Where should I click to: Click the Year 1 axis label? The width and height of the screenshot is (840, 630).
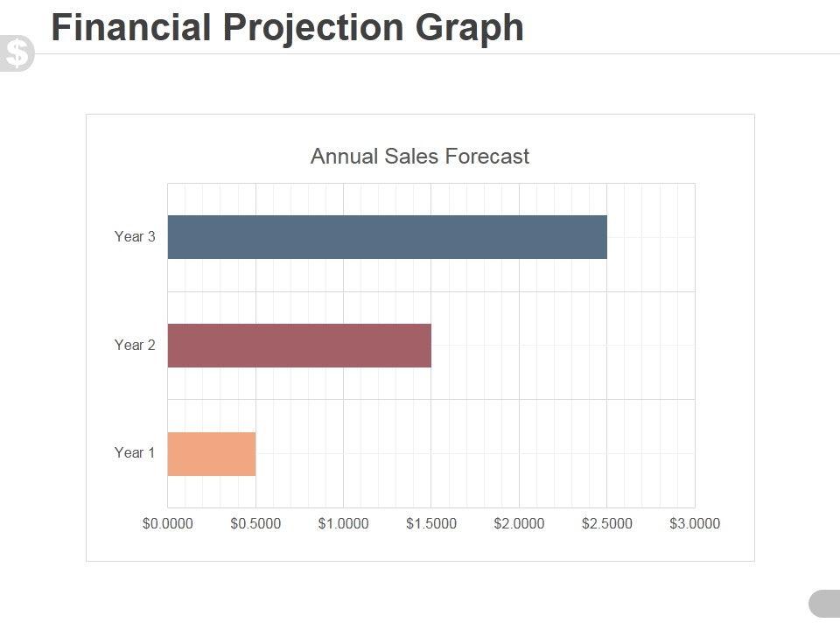tap(135, 452)
